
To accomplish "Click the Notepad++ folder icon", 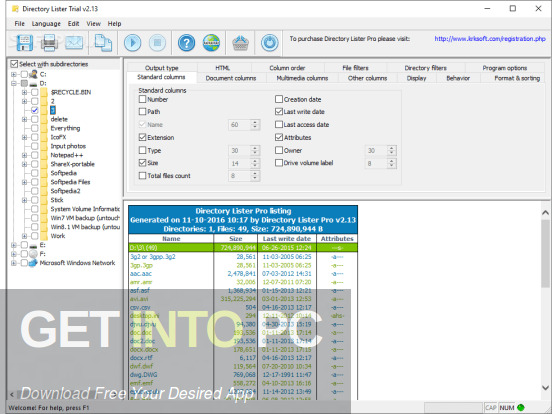I will click(x=44, y=155).
